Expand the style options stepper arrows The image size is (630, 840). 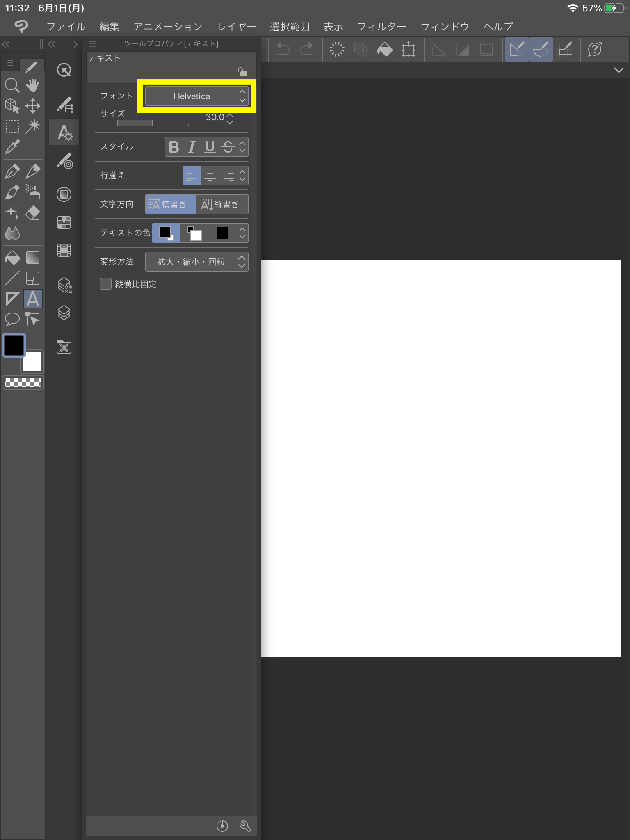(x=242, y=147)
